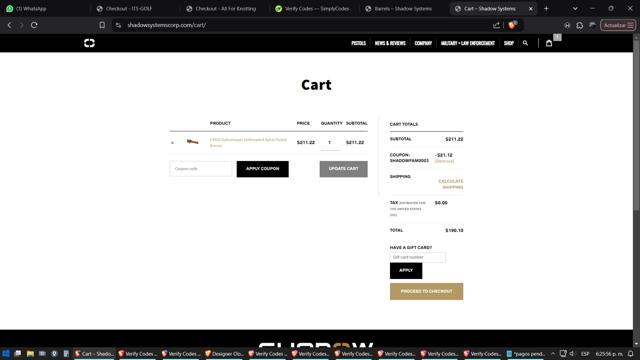Viewport: 640px width, 360px height.
Task: Click the product price $211.22
Action: coord(306,142)
